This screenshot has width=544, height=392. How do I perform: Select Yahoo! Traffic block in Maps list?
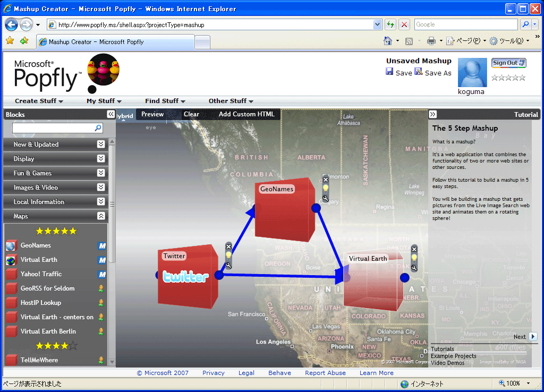(x=56, y=274)
